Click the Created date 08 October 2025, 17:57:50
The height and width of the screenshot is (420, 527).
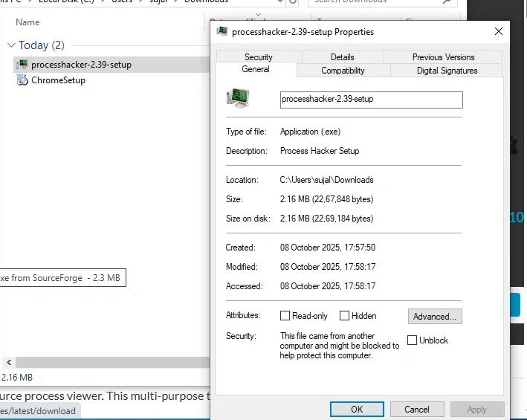(x=328, y=248)
